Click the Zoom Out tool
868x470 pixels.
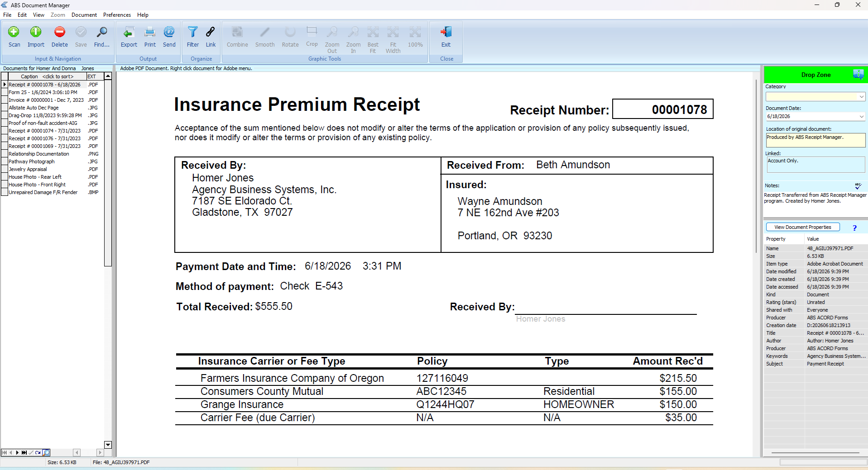click(x=332, y=32)
